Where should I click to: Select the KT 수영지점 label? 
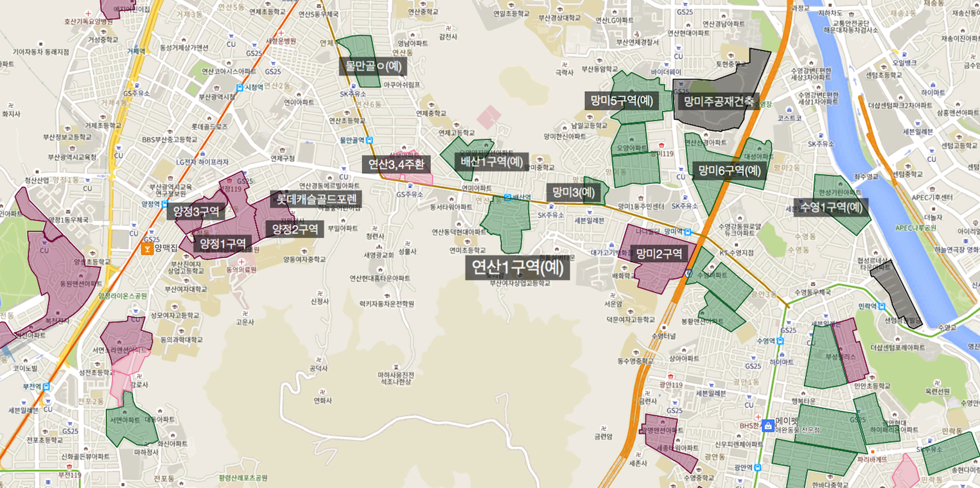pos(738,253)
